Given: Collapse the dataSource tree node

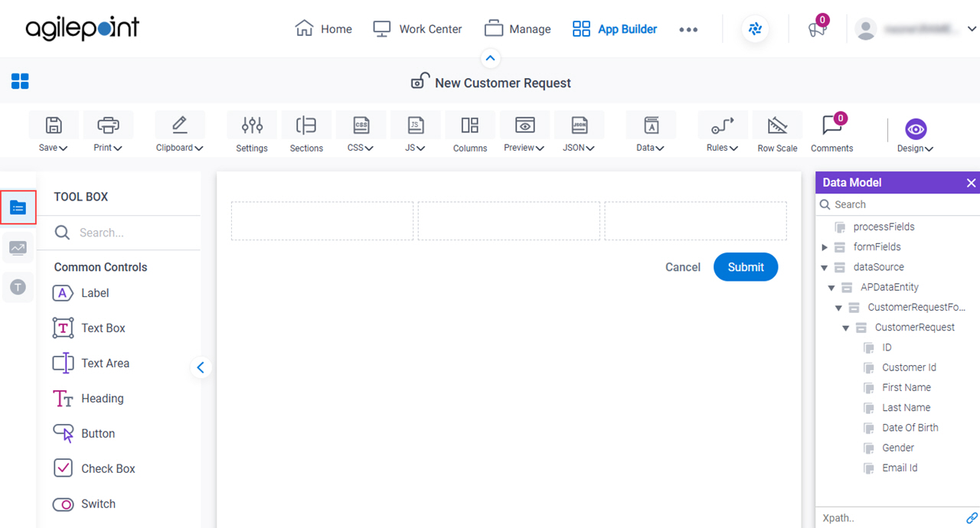Looking at the screenshot, I should click(825, 268).
